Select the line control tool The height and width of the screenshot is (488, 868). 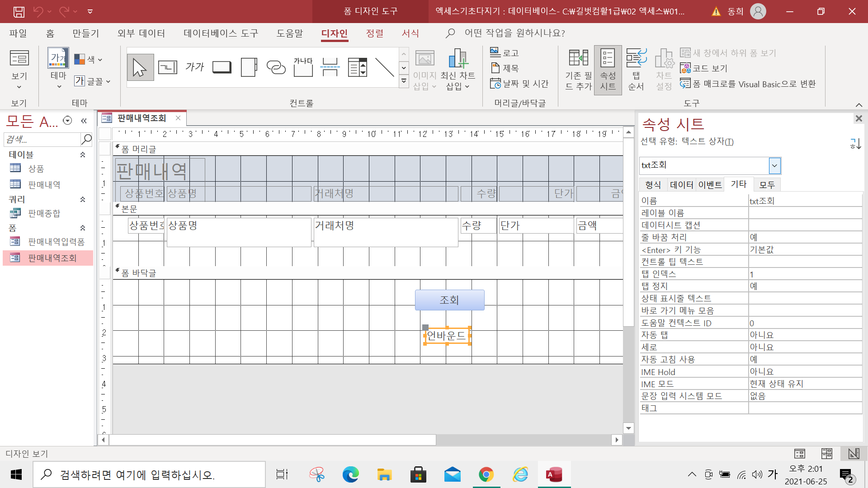coord(385,68)
